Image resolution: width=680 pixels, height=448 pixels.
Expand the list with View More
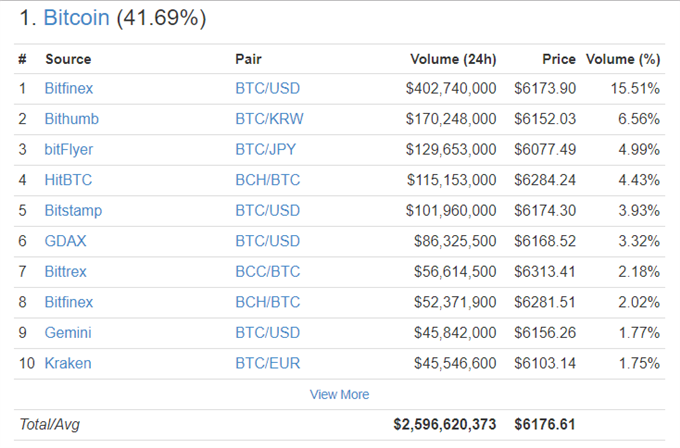[340, 394]
